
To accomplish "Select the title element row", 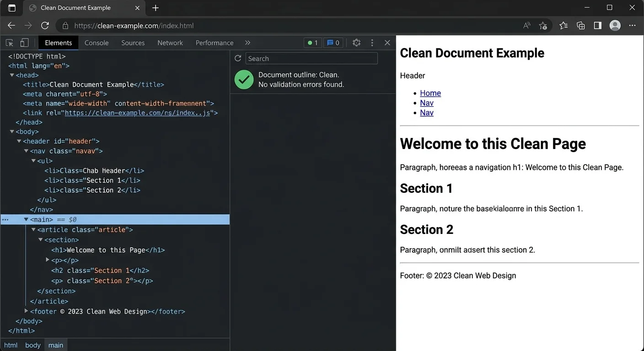I will point(93,85).
